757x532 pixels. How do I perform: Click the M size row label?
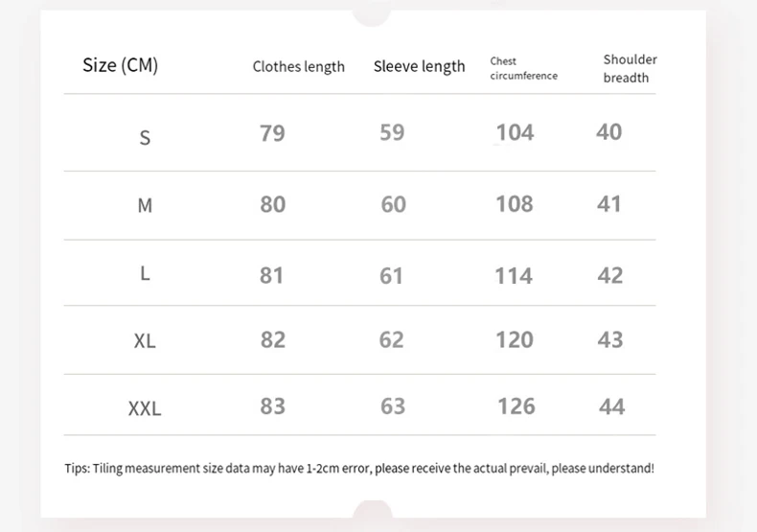(145, 205)
